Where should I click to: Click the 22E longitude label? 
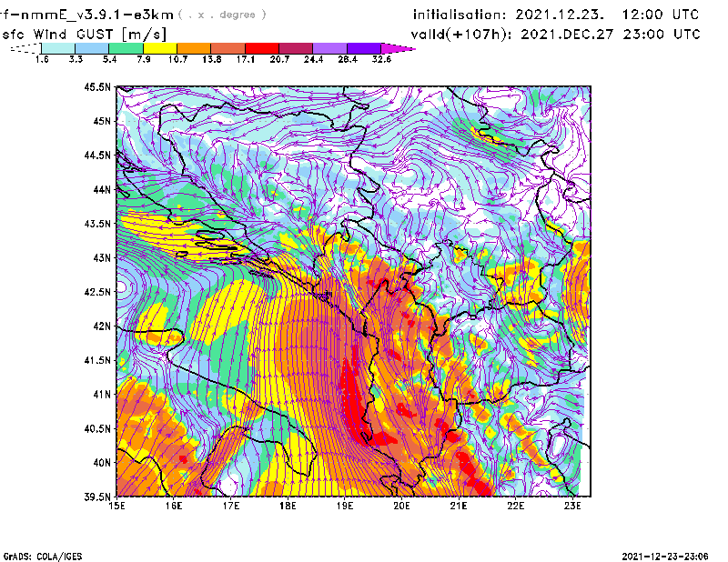[516, 506]
